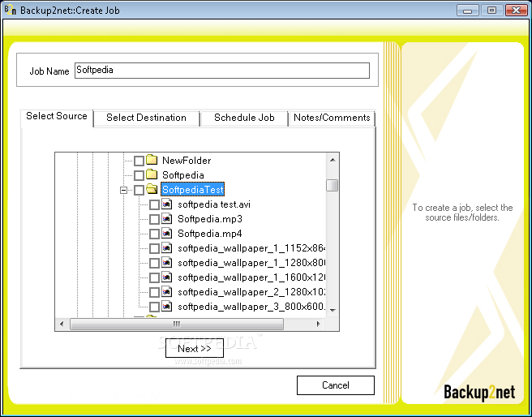Select the softpedia test.avi file name
This screenshot has height=417, width=532.
214,204
